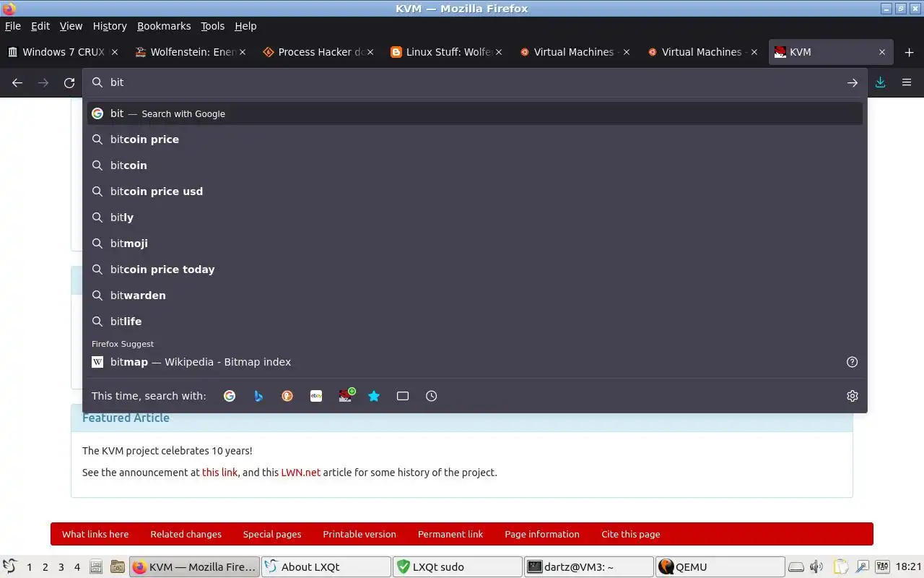Image resolution: width=924 pixels, height=578 pixels.
Task: Open 'Page information' footer link
Action: point(542,535)
